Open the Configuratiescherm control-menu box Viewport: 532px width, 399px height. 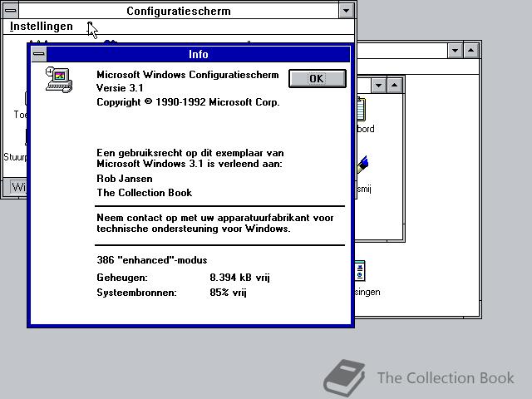pos(11,11)
